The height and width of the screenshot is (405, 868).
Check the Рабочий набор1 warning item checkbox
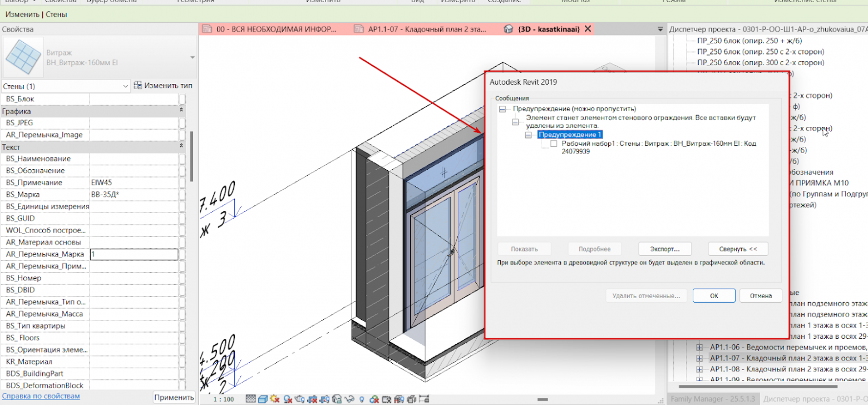(554, 144)
